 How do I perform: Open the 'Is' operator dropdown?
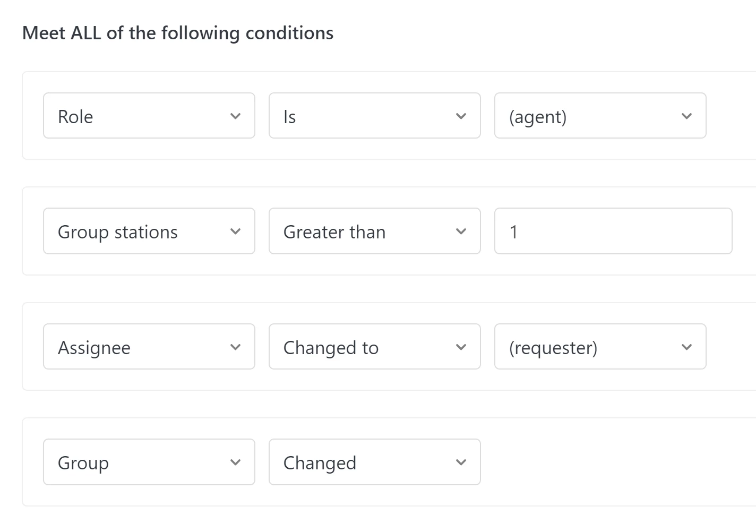[374, 116]
